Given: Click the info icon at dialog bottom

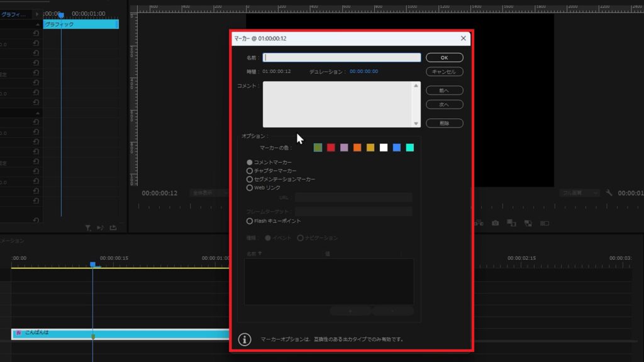Looking at the screenshot, I should 245,339.
